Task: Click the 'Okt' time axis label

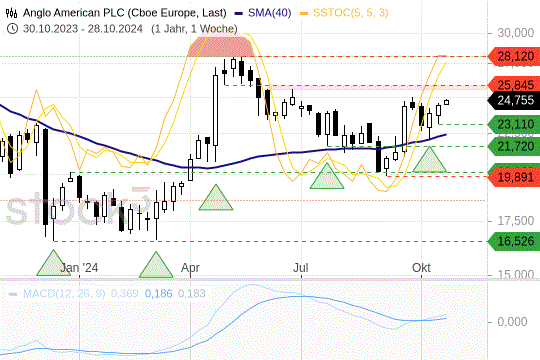Action: click(x=421, y=268)
